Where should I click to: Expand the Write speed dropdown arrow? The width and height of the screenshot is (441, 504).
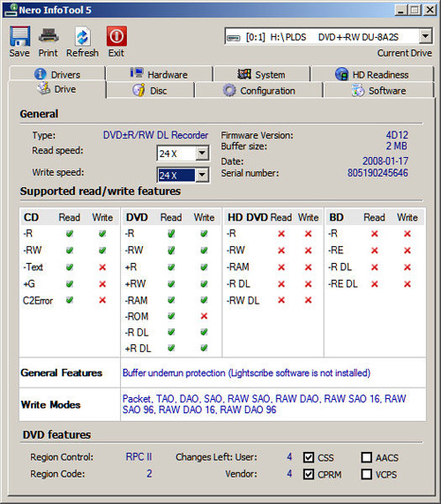tap(202, 175)
